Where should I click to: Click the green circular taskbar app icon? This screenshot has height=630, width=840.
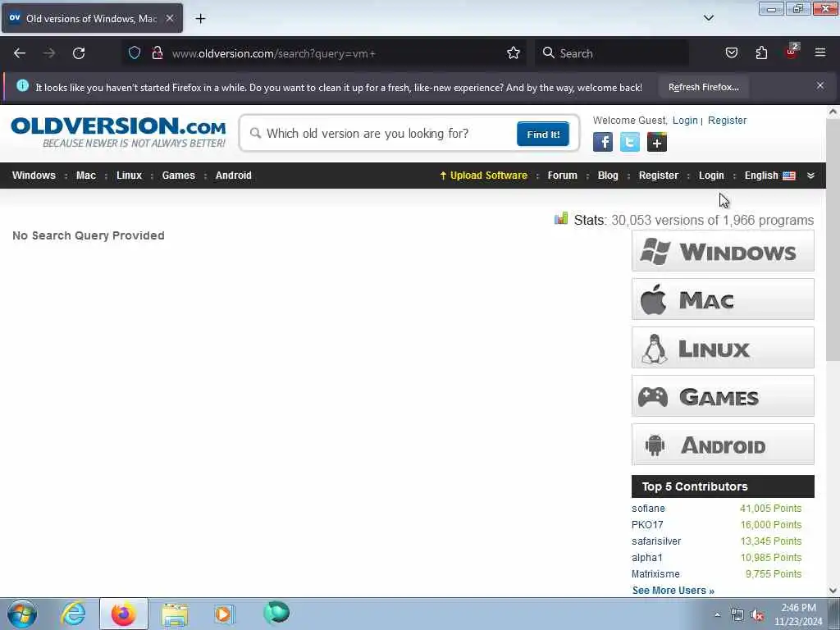pos(276,613)
